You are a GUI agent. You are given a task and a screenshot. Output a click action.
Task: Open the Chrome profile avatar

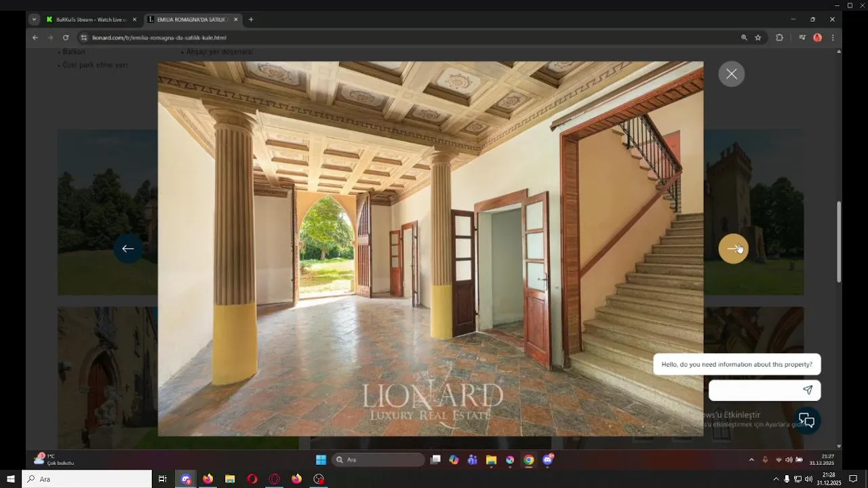coord(818,38)
